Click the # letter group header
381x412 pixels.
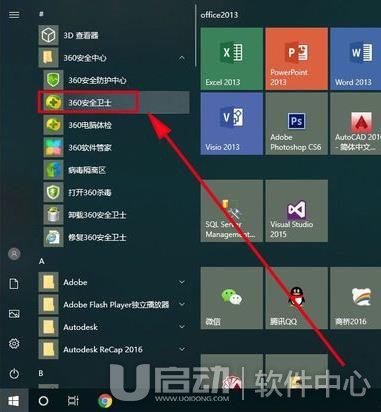(41, 14)
